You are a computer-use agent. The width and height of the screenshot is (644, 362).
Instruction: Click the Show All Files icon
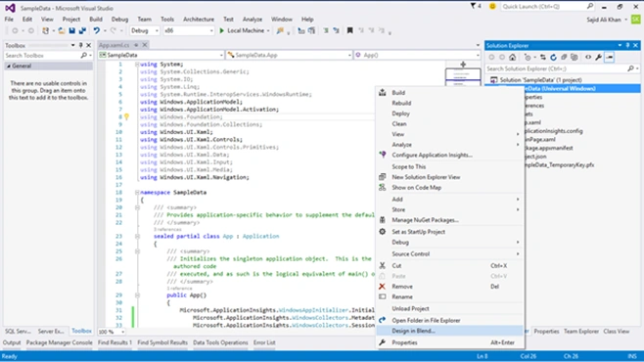(575, 57)
